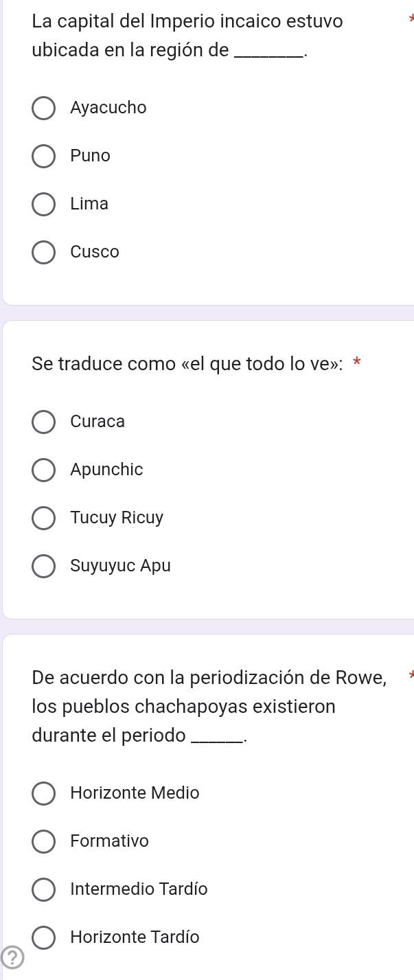This screenshot has width=414, height=980.
Task: Choose Apunchic as the answer
Action: [x=43, y=470]
